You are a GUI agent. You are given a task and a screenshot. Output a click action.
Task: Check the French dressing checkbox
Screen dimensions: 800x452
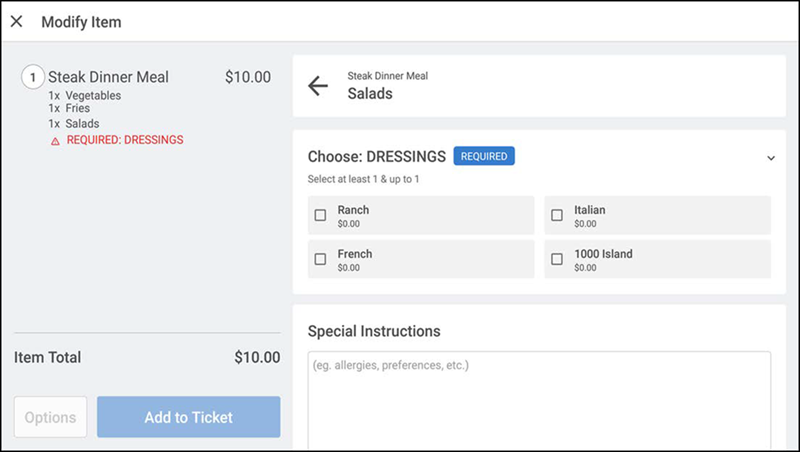[320, 259]
